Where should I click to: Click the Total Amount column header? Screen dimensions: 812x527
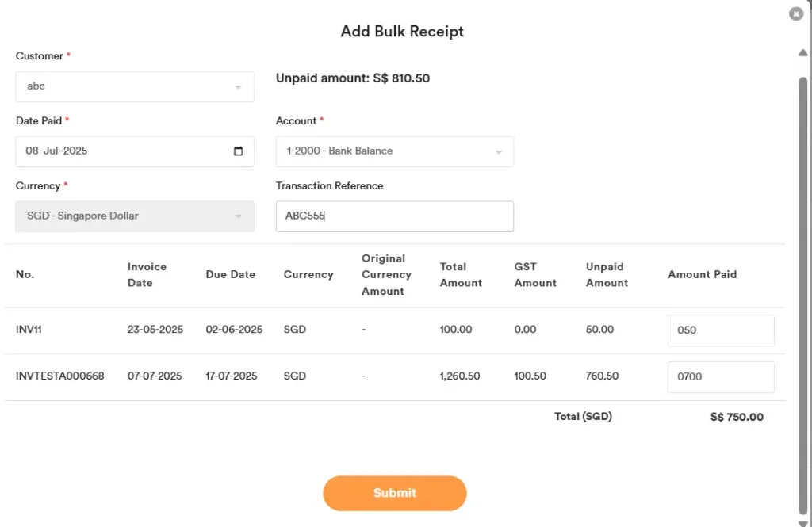461,275
